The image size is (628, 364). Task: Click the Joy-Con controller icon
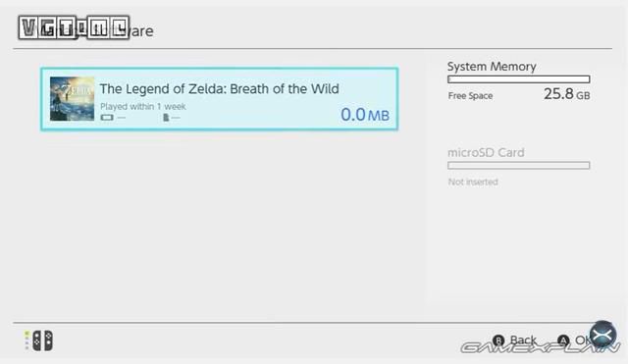[x=42, y=340]
